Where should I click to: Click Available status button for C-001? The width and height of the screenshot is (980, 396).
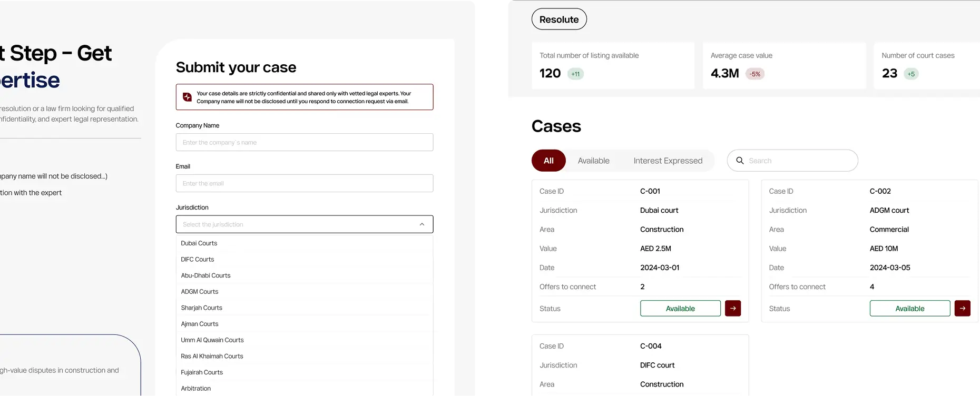pos(680,309)
